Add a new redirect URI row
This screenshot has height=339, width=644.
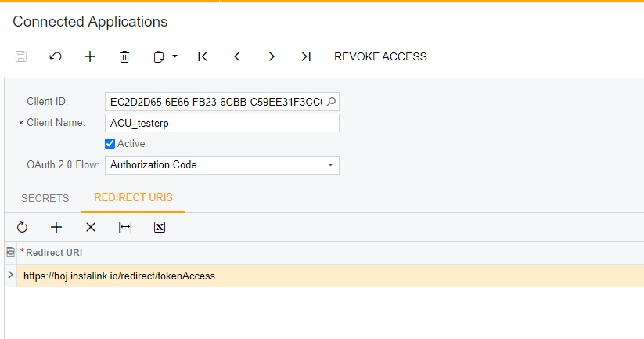point(56,227)
